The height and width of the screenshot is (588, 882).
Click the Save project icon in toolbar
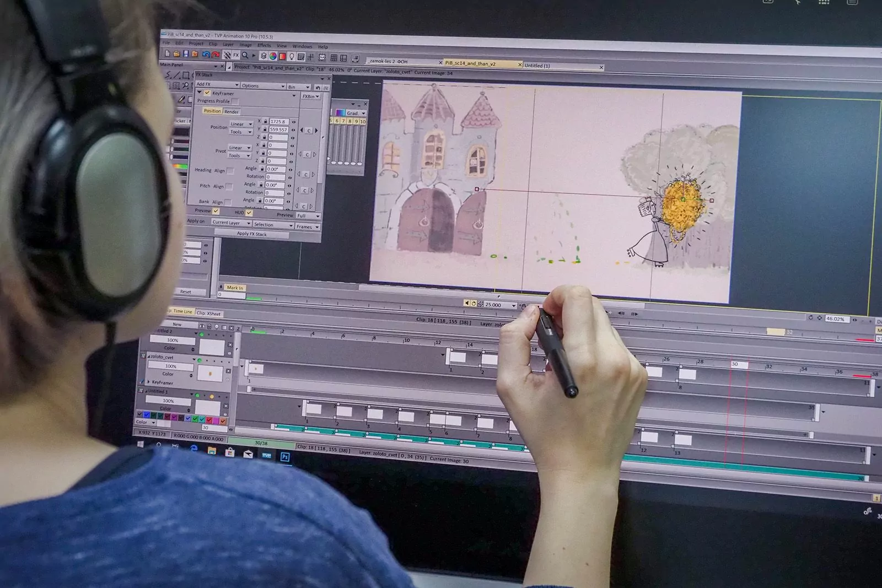(x=186, y=54)
